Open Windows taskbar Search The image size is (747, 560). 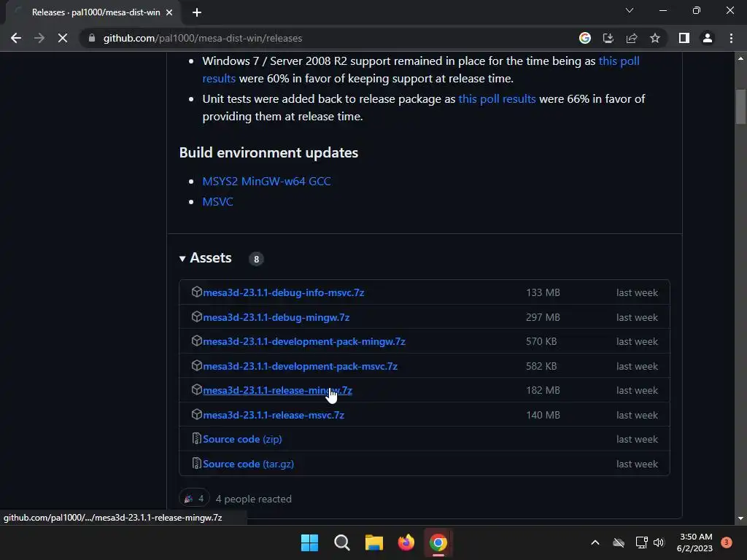point(342,542)
